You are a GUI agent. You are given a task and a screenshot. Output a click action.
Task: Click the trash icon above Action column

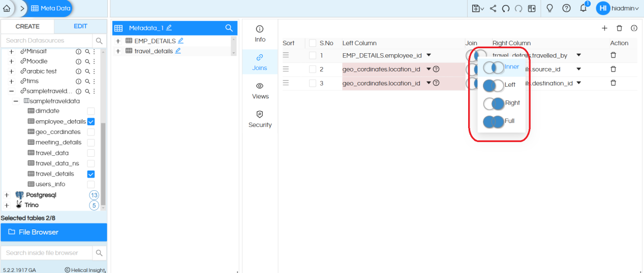point(619,28)
